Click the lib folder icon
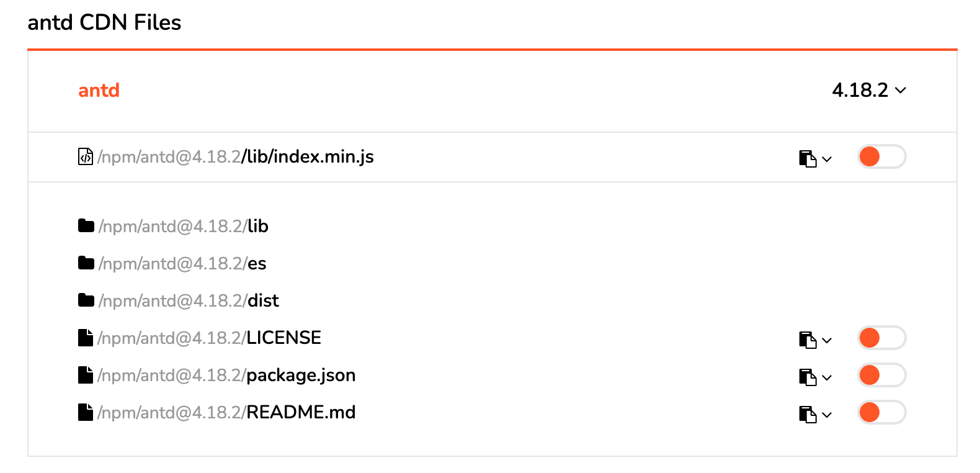 pos(86,225)
